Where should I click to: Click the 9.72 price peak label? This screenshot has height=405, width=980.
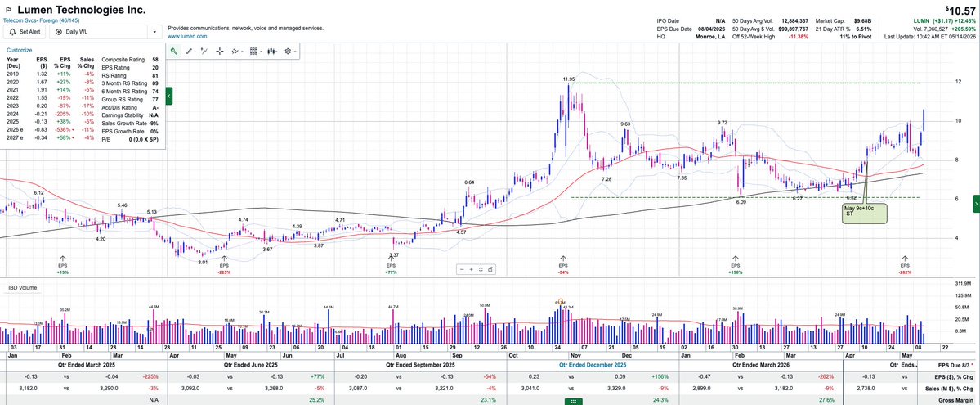tap(722, 123)
